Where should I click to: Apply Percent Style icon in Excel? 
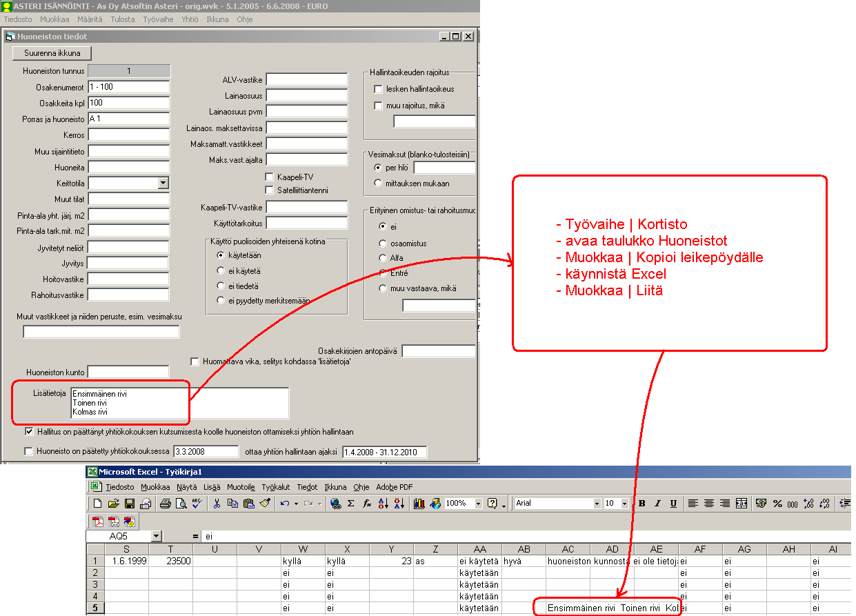click(x=777, y=504)
